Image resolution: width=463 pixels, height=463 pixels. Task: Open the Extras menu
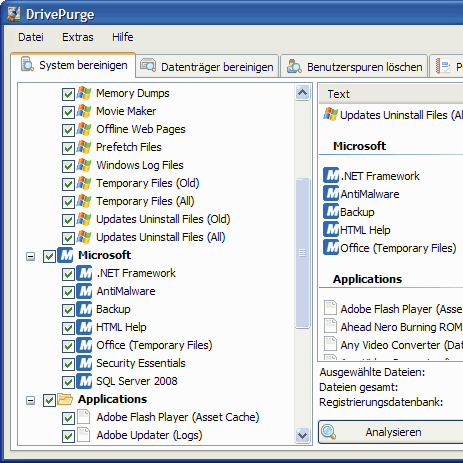pyautogui.click(x=78, y=37)
